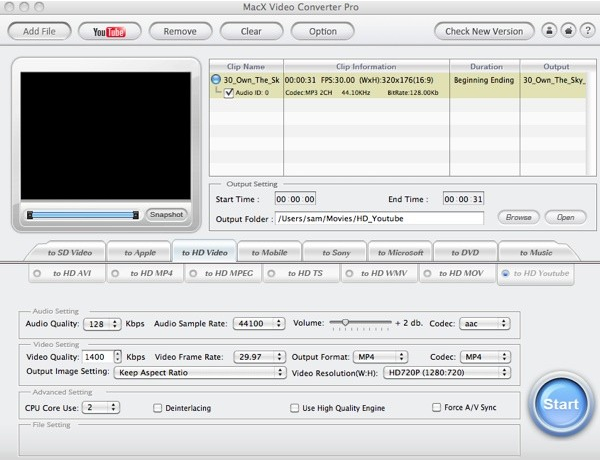Open the Option settings

323,31
